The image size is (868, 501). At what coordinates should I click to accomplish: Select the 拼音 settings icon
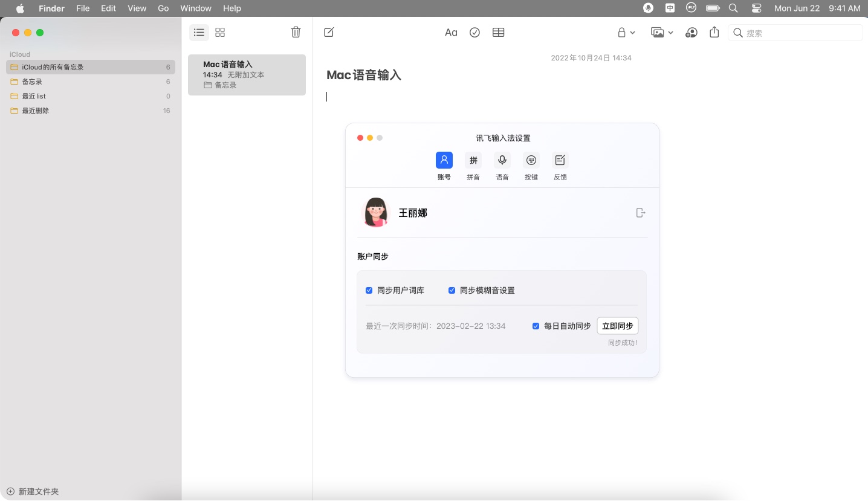473,160
